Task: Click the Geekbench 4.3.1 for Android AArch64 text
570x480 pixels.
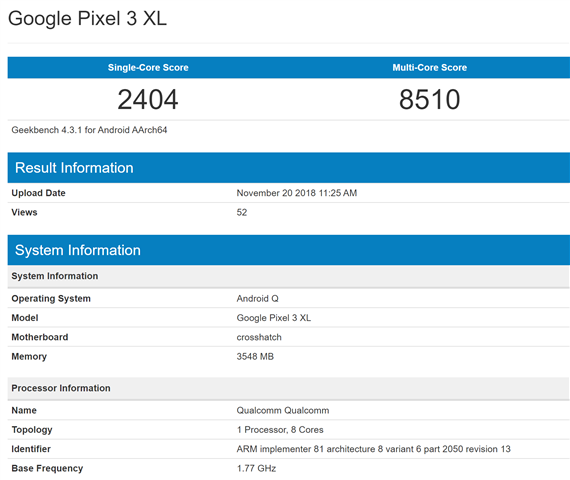Action: coord(89,130)
